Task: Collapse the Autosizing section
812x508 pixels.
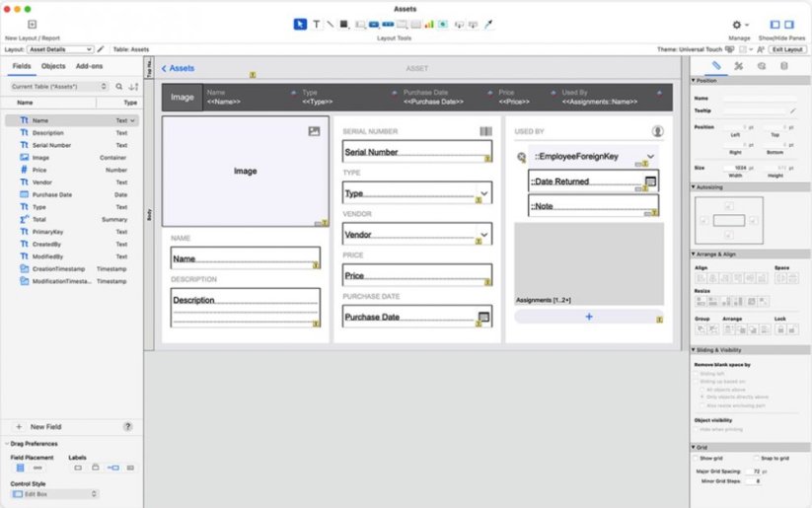Action: coord(694,187)
